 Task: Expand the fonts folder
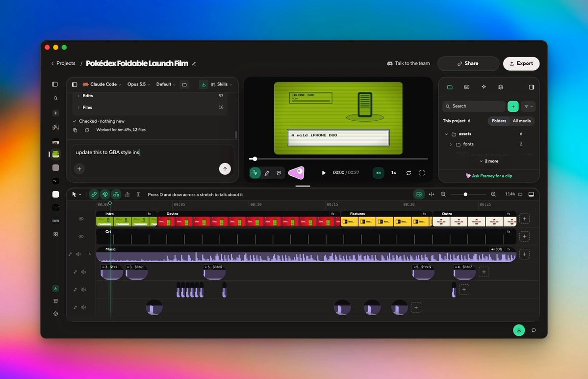(x=451, y=144)
